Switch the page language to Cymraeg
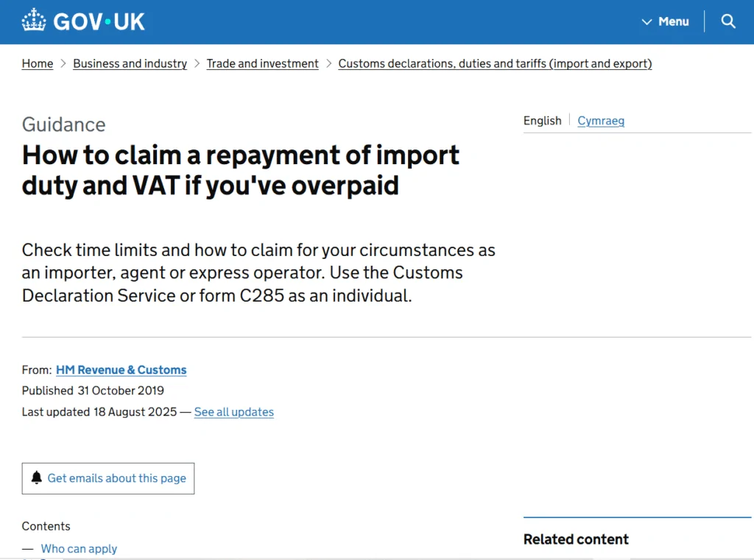Viewport: 754px width, 560px height. (601, 121)
